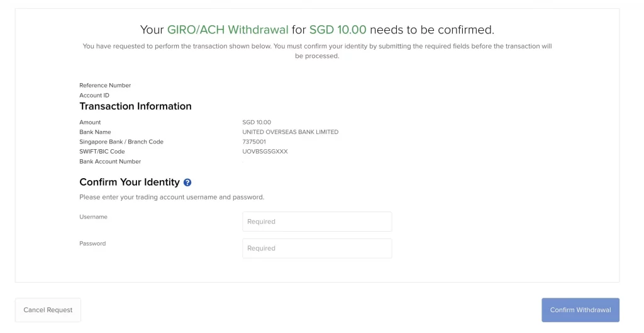Click the Amount value SGD 10.00 in the transaction details
Image resolution: width=644 pixels, height=333 pixels.
pyautogui.click(x=257, y=122)
